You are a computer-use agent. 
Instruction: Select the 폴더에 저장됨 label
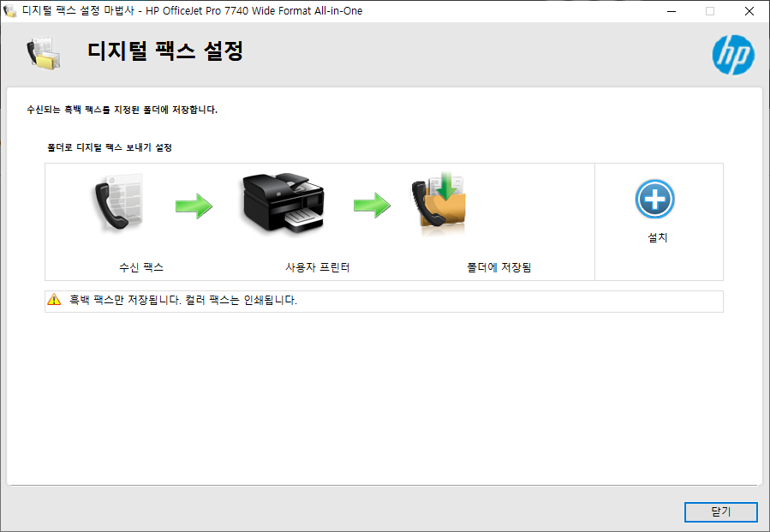(499, 268)
